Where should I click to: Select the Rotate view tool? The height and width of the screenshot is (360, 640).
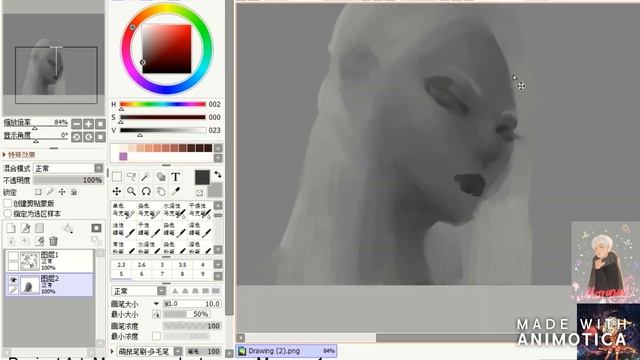[x=146, y=191]
